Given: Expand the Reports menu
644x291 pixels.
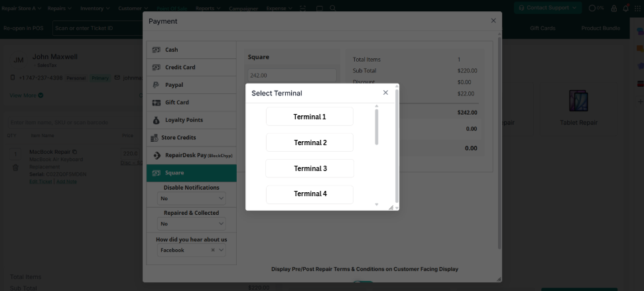Looking at the screenshot, I should (x=208, y=8).
